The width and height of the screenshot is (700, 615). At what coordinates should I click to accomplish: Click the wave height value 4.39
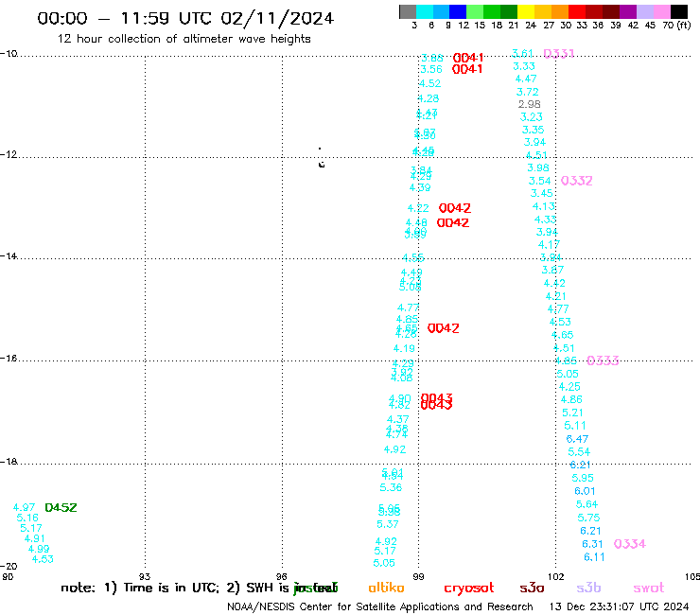click(x=420, y=188)
